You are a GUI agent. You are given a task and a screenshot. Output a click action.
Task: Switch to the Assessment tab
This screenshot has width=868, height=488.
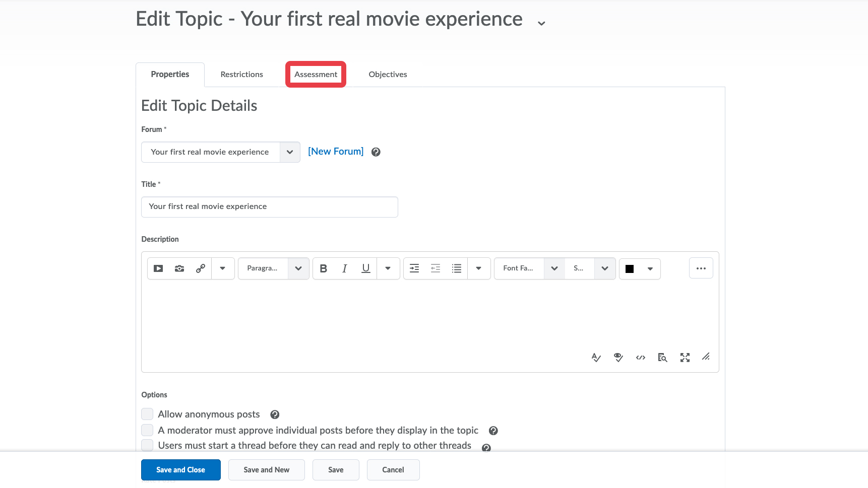pyautogui.click(x=316, y=75)
